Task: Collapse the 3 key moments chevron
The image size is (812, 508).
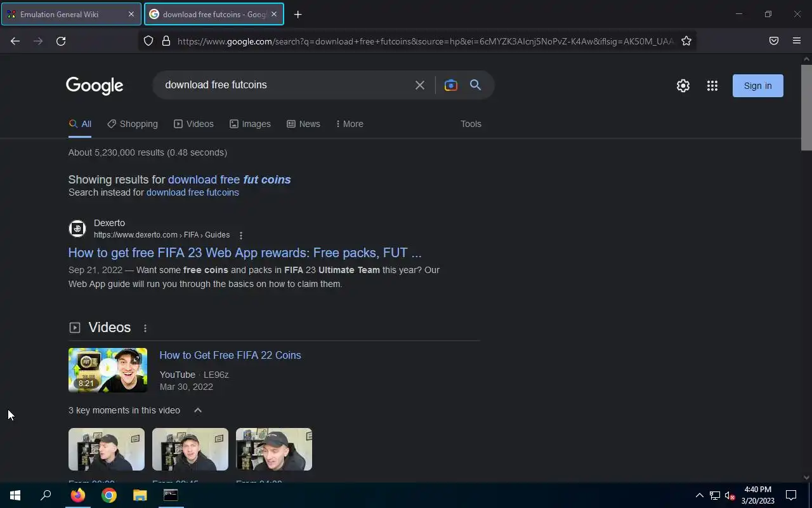Action: 198,410
